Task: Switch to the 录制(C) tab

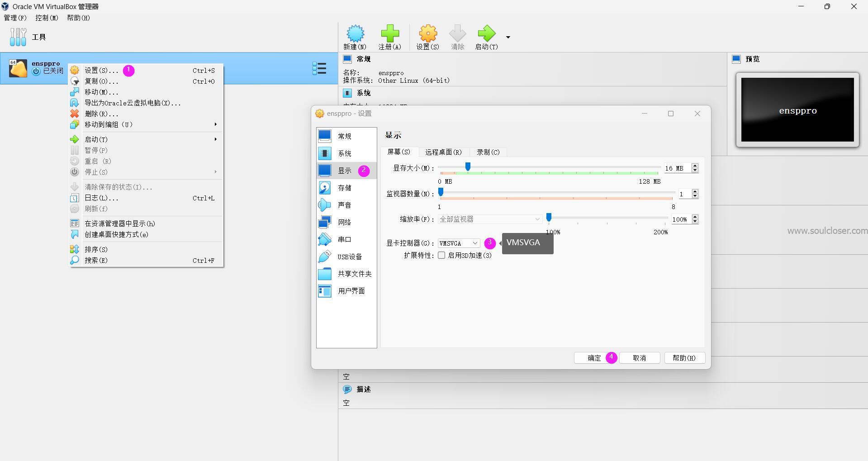Action: [x=488, y=152]
